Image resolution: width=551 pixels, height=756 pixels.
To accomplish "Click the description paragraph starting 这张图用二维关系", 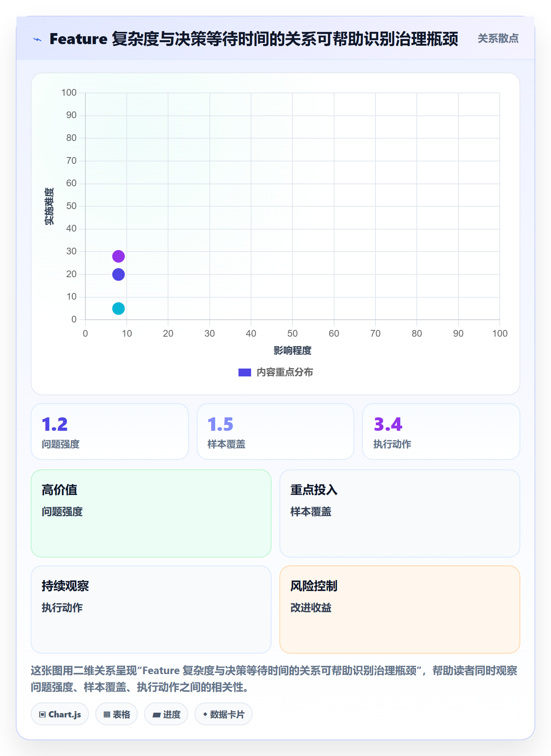I will click(274, 679).
